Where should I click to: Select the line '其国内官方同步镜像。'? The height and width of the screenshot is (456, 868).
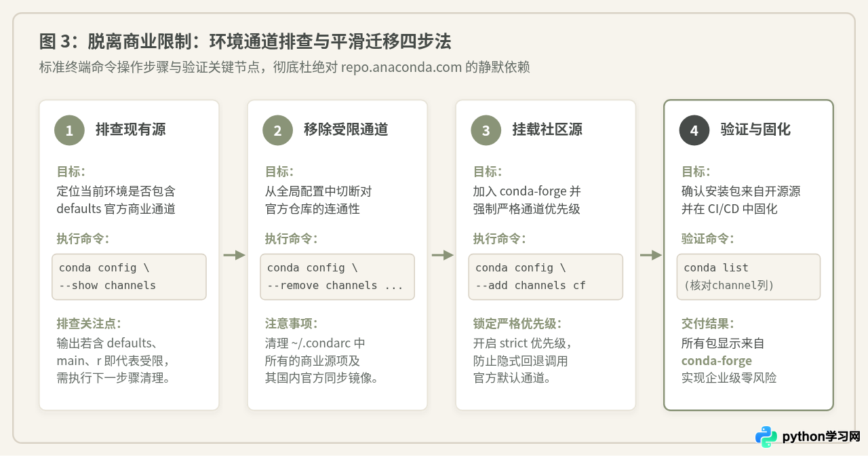(x=321, y=378)
